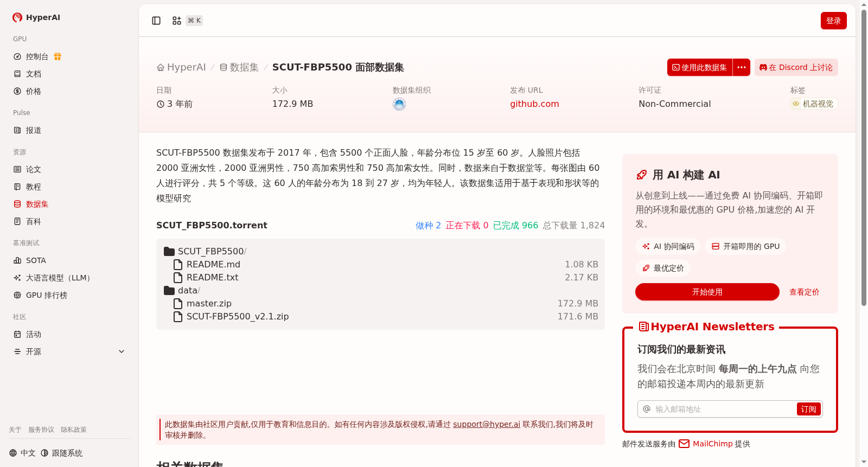
Task: Open the 中文 language selector
Action: click(x=22, y=453)
